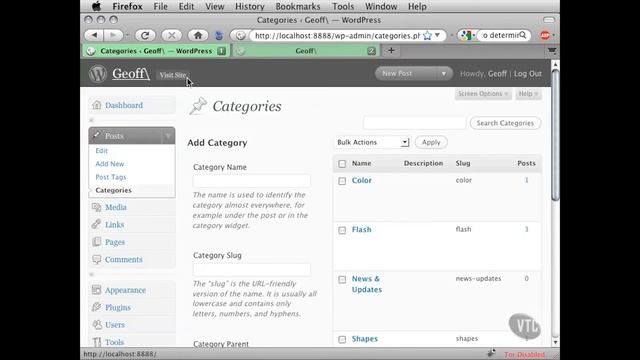Click the Media sidebar icon
The image size is (640, 360).
(96, 207)
